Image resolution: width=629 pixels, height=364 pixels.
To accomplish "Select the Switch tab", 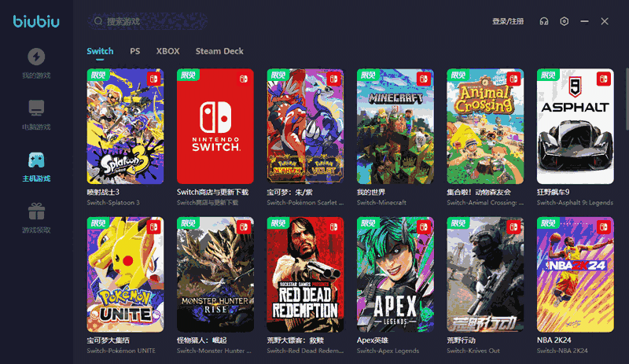I will (x=100, y=51).
